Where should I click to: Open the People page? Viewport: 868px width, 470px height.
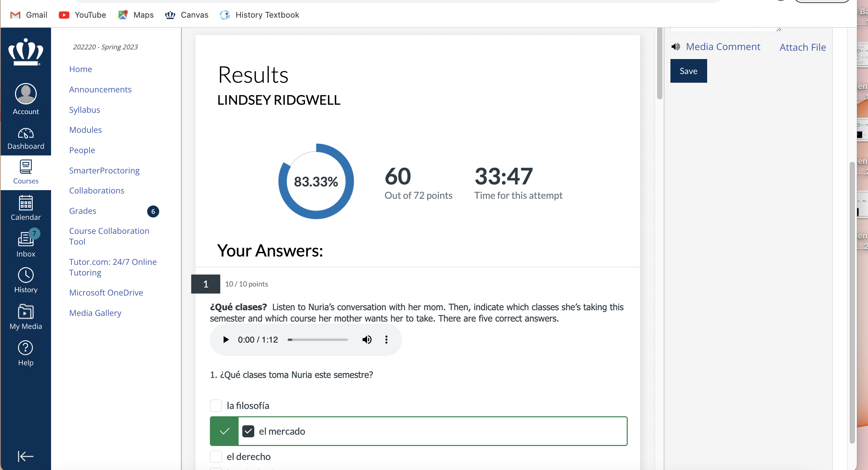coord(82,150)
